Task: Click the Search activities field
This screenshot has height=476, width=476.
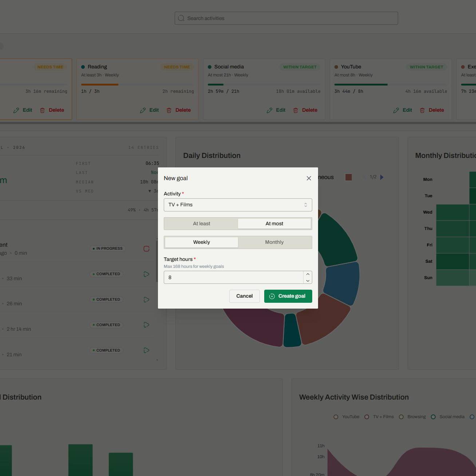Action: 286,18
